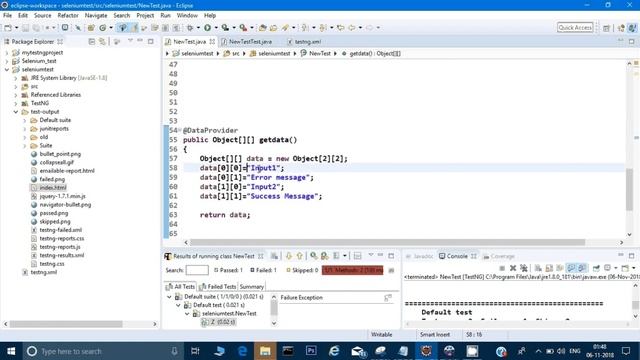Image resolution: width=640 pixels, height=360 pixels.
Task: Maximize the Package Explorer view
Action: pos(151,41)
